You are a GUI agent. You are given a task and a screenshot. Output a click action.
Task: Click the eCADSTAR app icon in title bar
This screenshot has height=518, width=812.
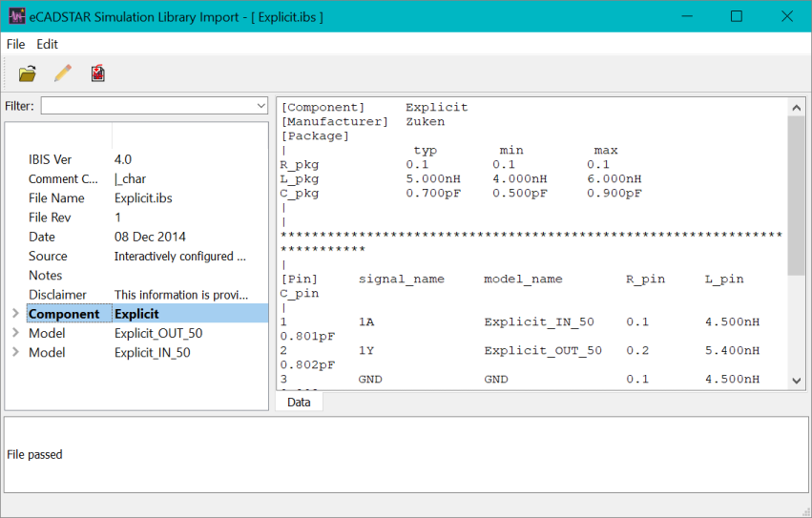click(x=19, y=16)
